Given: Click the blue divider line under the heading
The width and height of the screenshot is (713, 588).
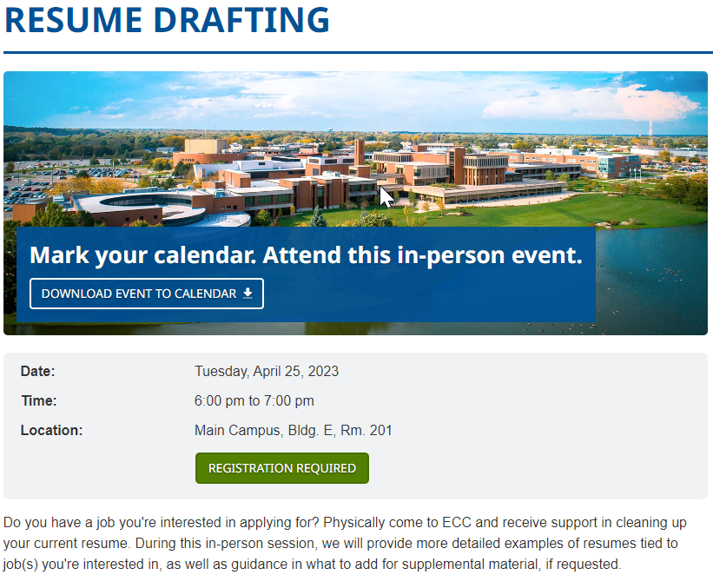Looking at the screenshot, I should click(358, 53).
